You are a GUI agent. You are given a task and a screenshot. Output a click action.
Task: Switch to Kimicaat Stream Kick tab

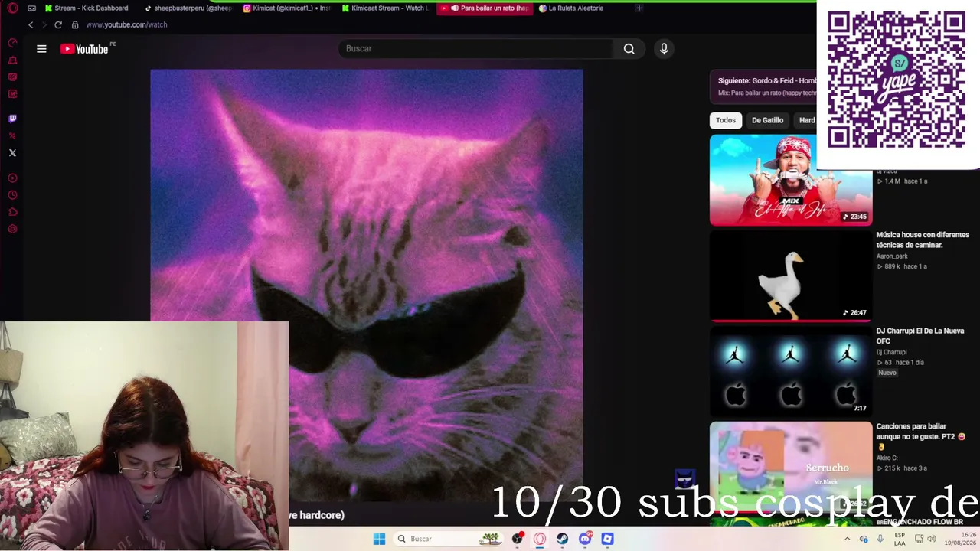pyautogui.click(x=385, y=8)
